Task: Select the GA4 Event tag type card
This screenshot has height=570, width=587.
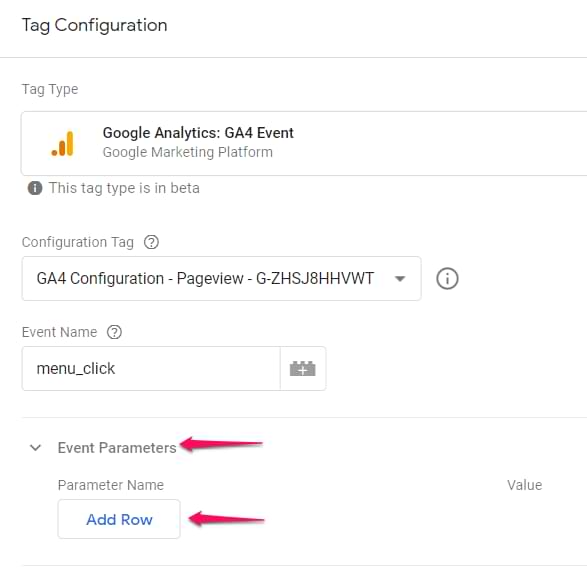Action: point(304,143)
